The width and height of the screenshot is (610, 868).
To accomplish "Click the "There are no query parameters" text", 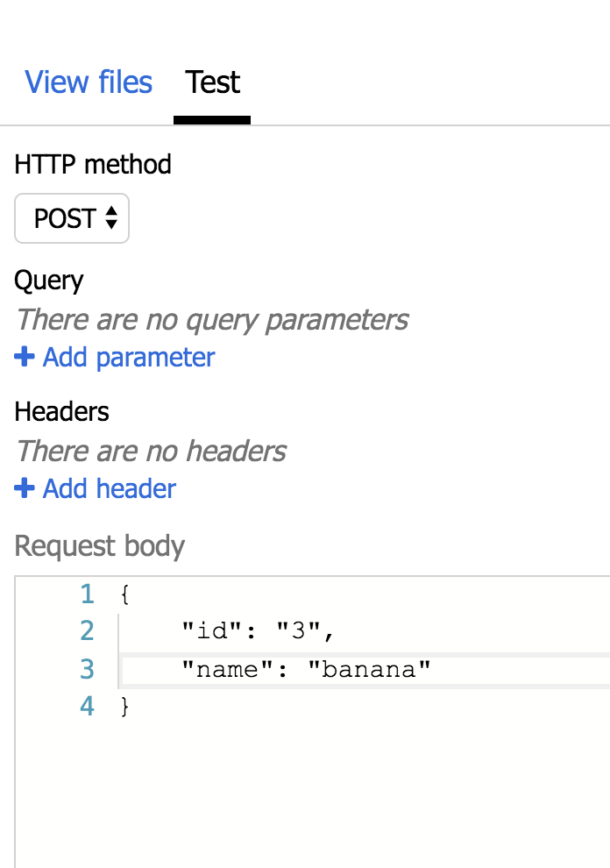I will point(212,319).
